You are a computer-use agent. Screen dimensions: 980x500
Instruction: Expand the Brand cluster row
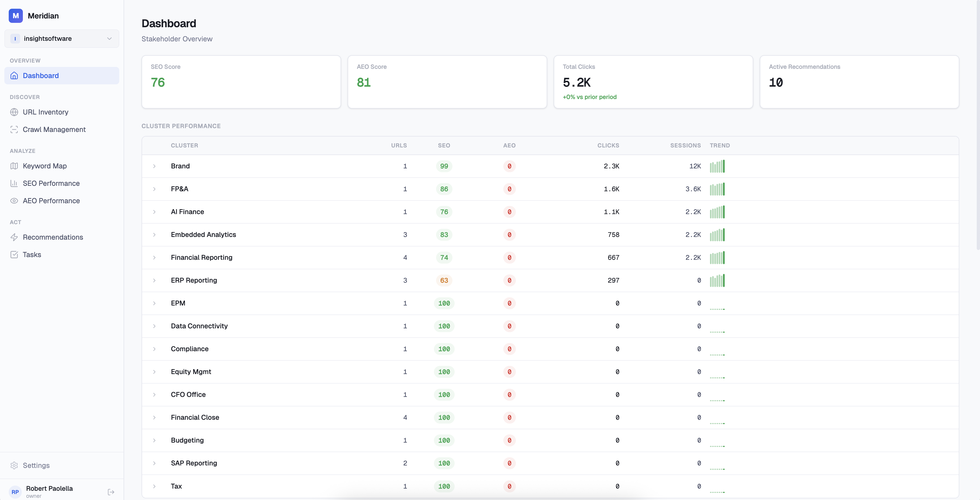154,166
